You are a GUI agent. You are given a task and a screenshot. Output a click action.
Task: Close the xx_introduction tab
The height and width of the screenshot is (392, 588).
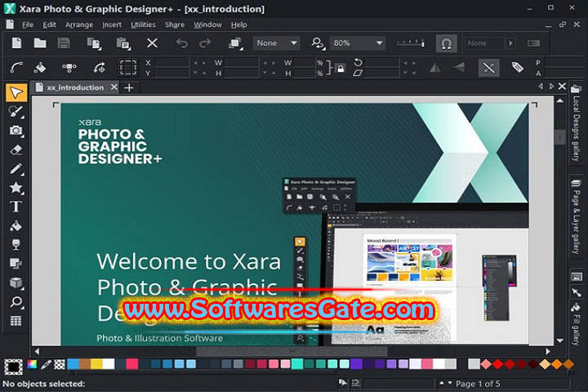click(114, 87)
